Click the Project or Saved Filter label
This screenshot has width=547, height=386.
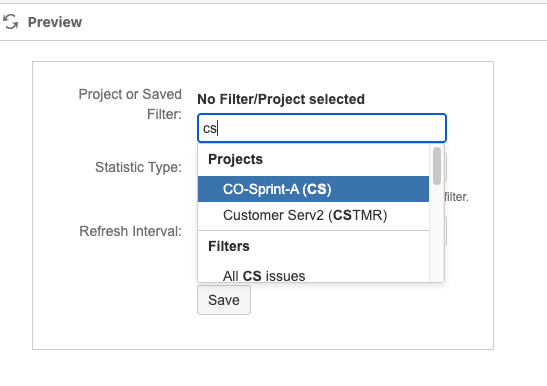click(130, 104)
